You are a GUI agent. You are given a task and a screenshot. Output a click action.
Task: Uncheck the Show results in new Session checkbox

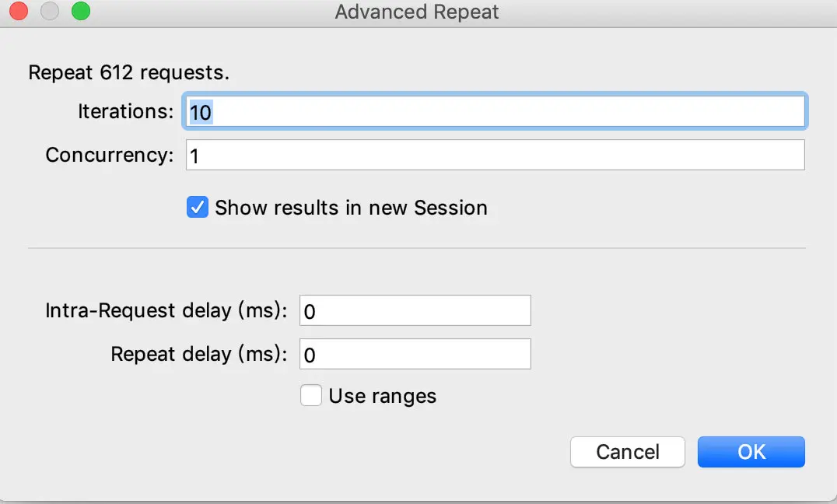[198, 208]
